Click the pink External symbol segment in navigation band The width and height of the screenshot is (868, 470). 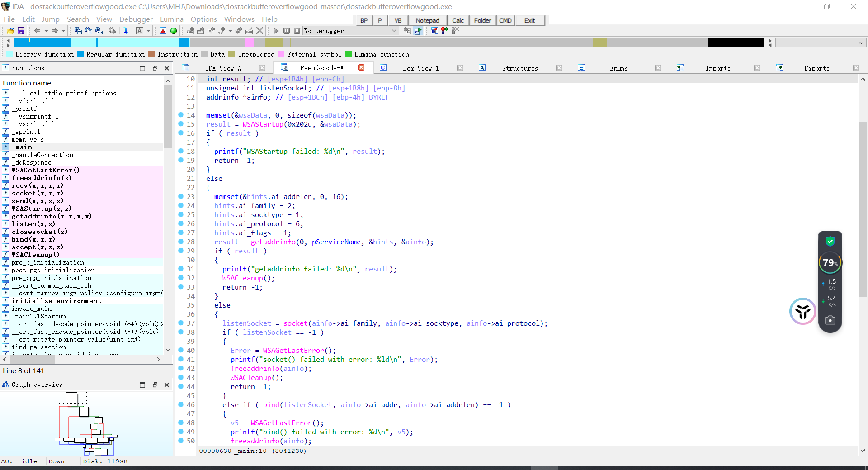(249, 43)
